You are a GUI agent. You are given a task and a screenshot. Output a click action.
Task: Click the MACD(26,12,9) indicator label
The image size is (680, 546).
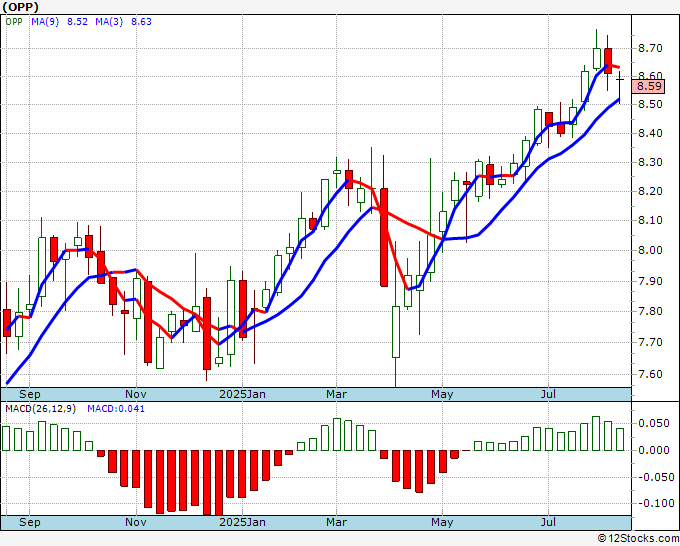point(41,409)
